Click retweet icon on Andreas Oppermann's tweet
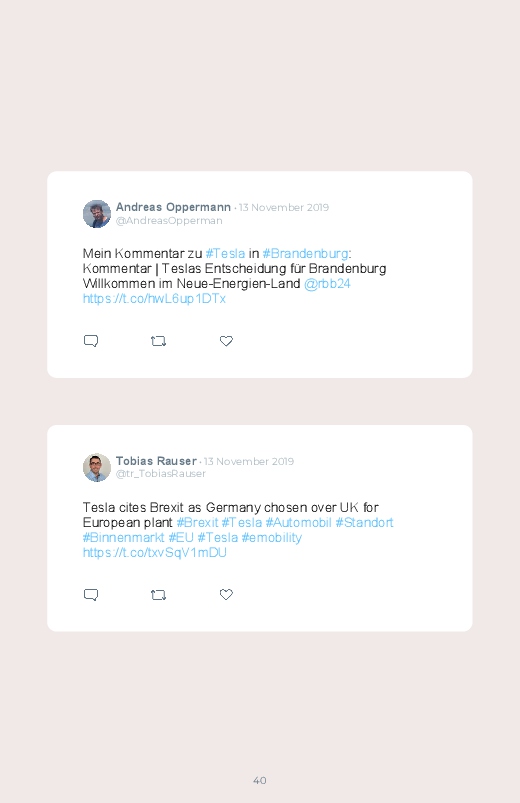The width and height of the screenshot is (520, 803). [x=158, y=341]
